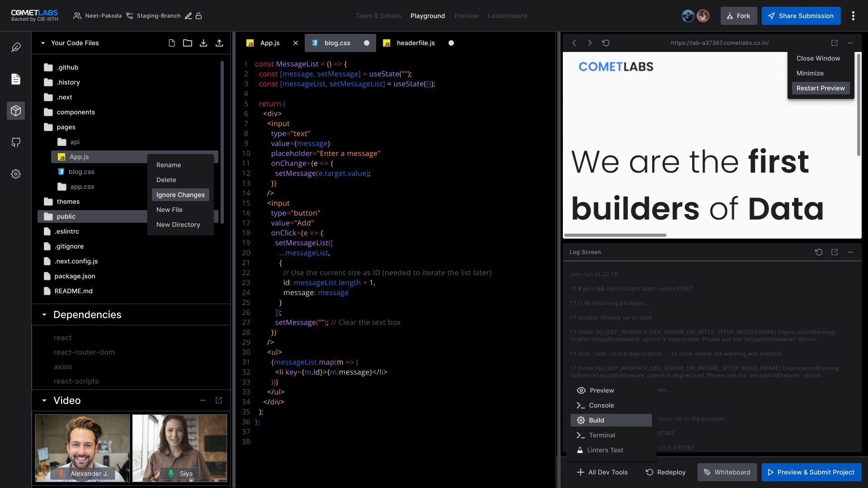Open Video panel more options

(203, 400)
